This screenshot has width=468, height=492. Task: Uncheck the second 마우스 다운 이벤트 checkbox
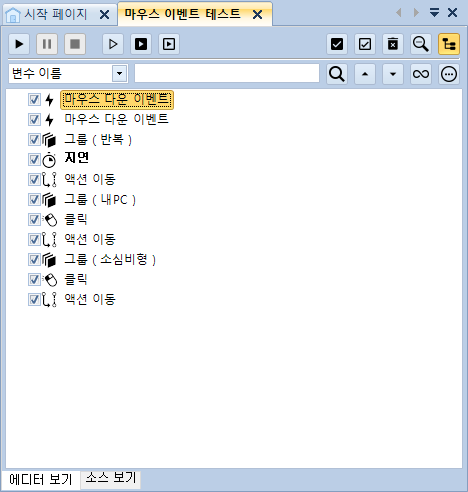pyautogui.click(x=34, y=119)
